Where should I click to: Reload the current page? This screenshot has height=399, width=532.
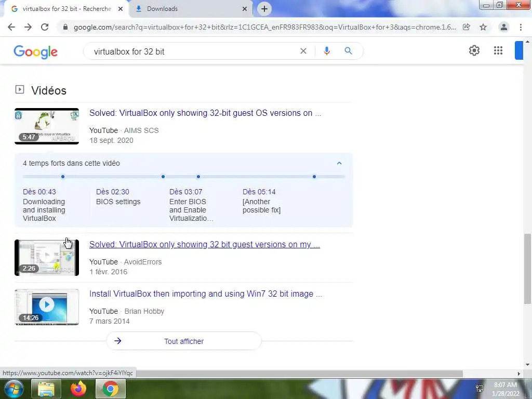[45, 27]
